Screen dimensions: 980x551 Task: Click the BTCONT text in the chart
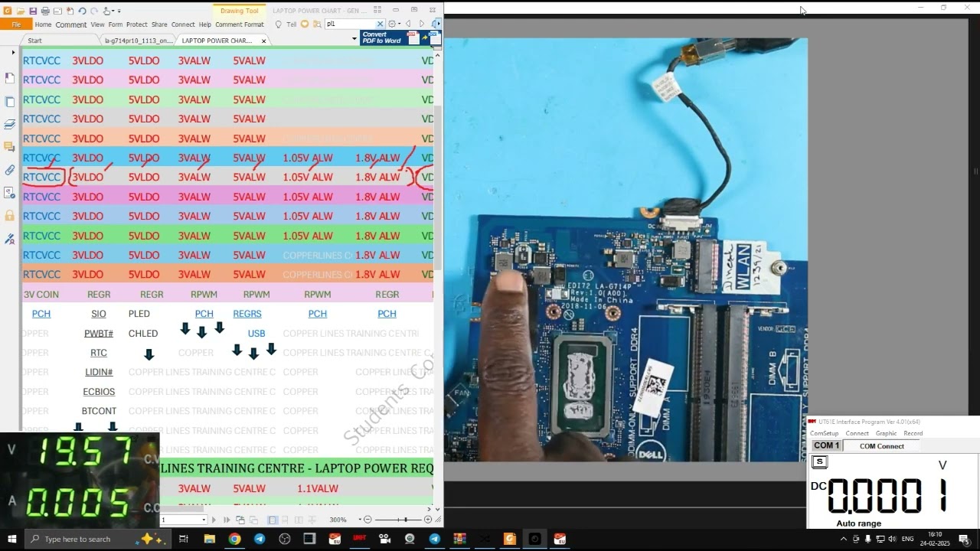(99, 411)
